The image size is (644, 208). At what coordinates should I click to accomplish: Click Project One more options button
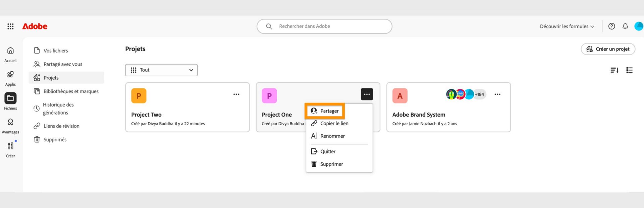click(x=367, y=94)
